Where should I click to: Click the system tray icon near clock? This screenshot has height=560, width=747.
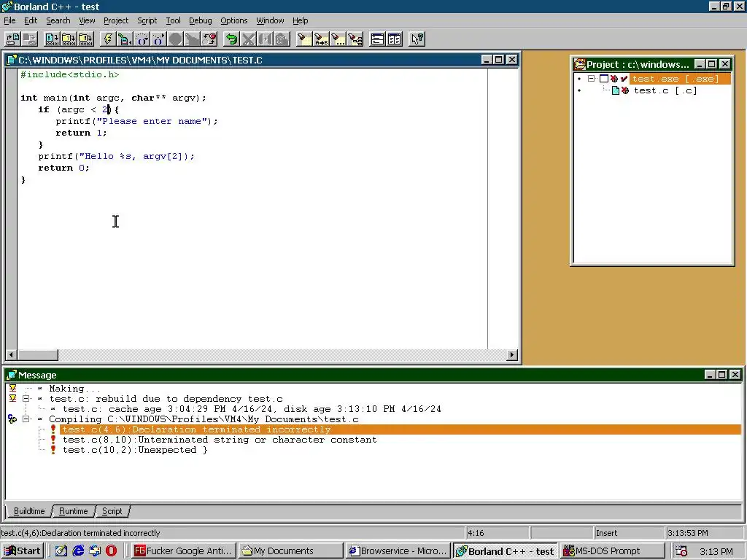681,551
